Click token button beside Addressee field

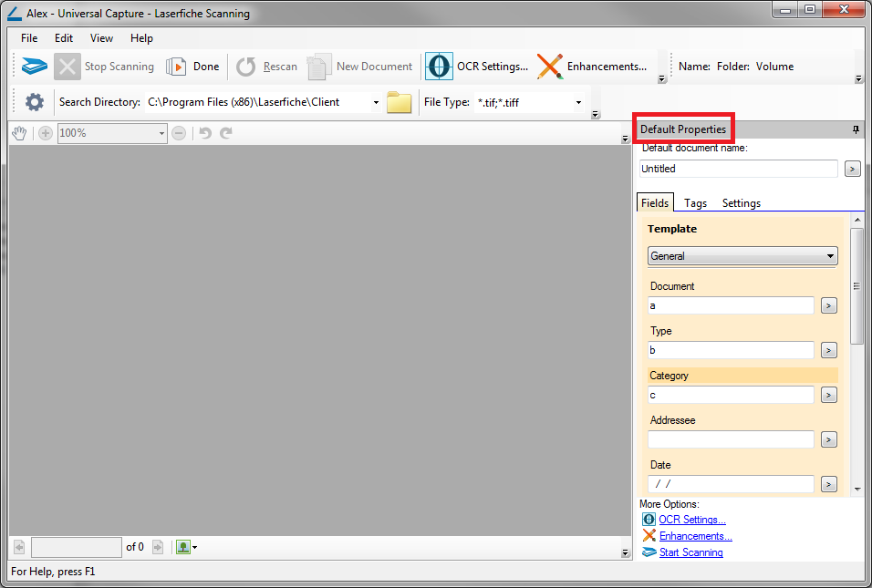click(828, 439)
